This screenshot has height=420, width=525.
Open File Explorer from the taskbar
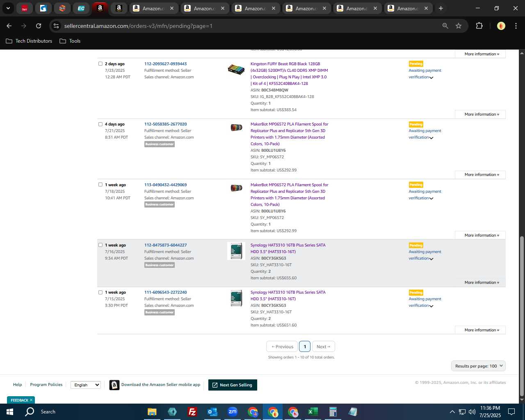pos(152,412)
